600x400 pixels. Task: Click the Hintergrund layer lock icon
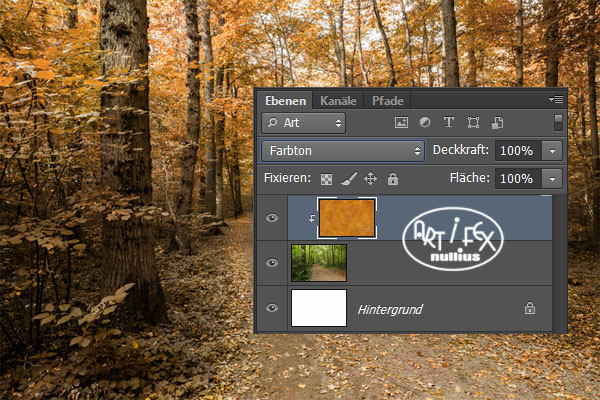[x=530, y=308]
